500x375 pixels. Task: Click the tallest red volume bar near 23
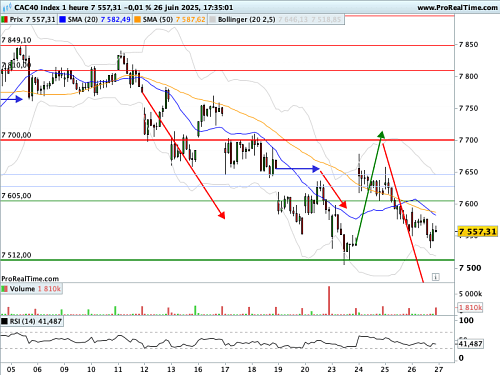coord(329,300)
